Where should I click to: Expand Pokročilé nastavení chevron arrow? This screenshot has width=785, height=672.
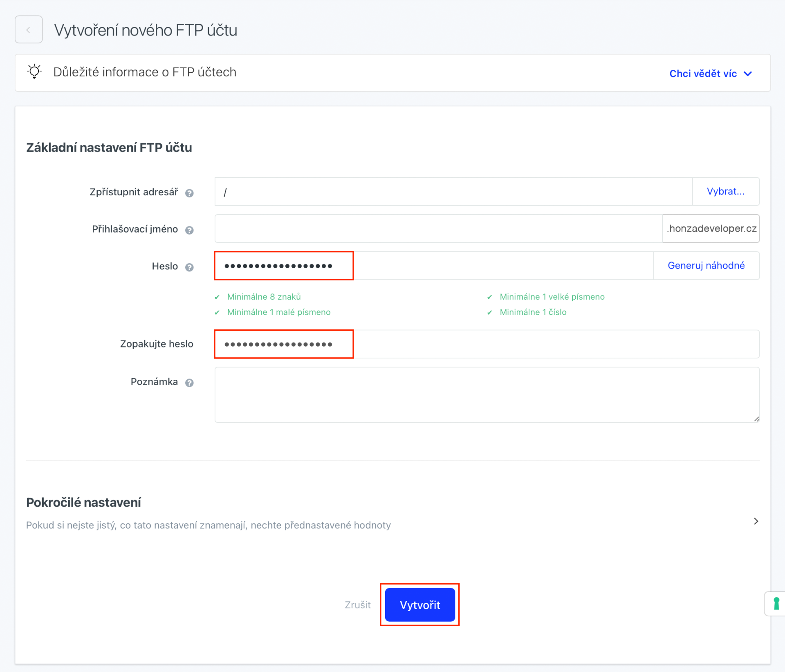click(756, 521)
